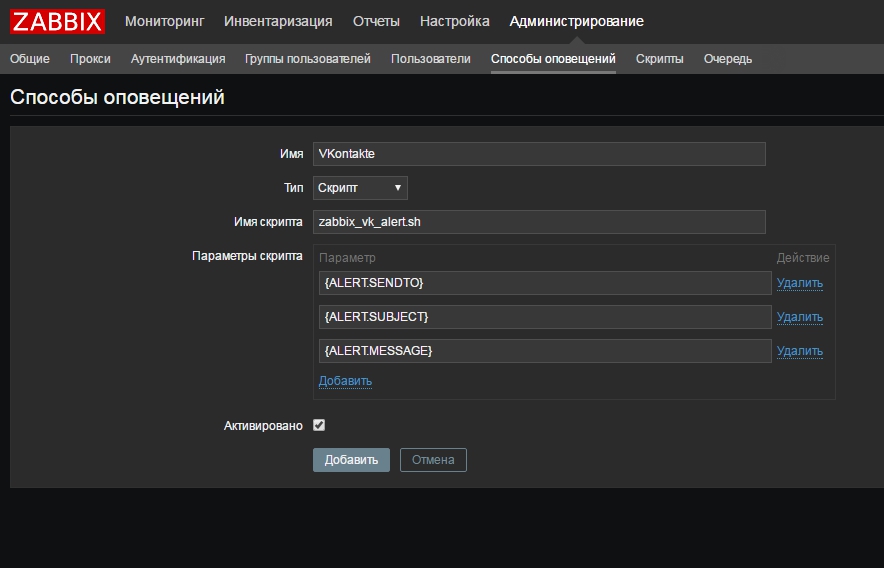The height and width of the screenshot is (568, 884).
Task: Open the Настройка menu
Action: coord(454,21)
